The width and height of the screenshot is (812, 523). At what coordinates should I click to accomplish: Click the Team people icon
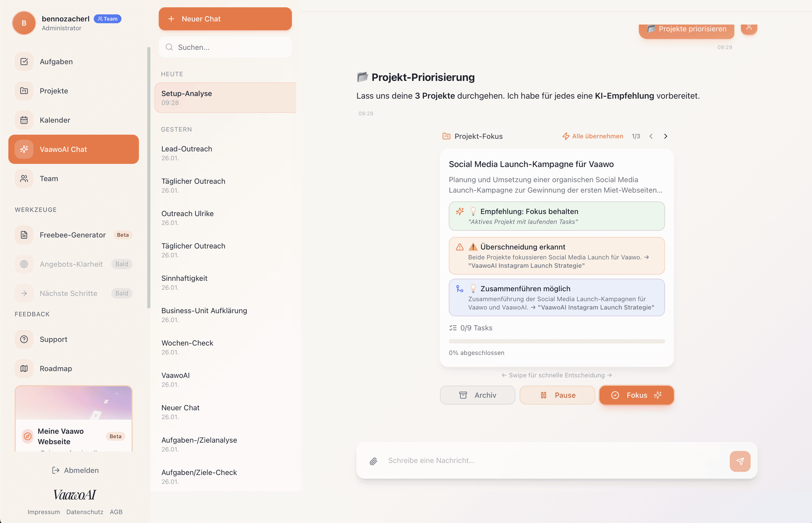tap(24, 178)
